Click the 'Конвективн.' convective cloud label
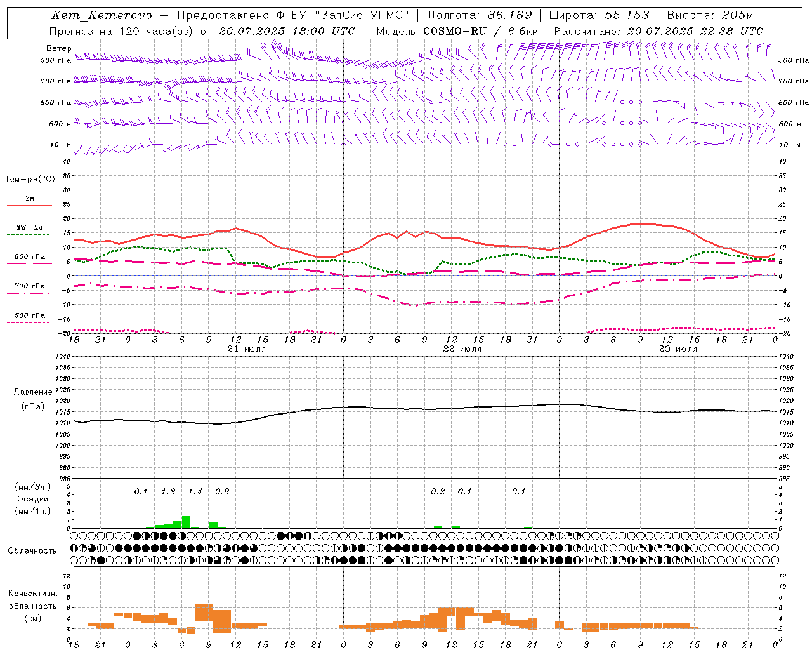 coord(33,594)
